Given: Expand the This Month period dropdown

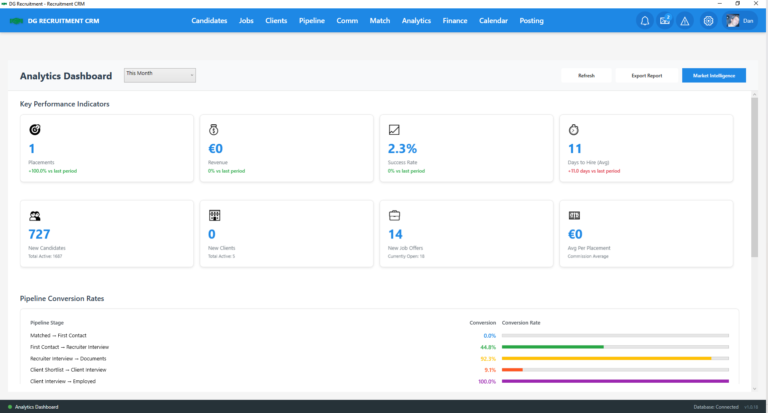Looking at the screenshot, I should pos(160,75).
